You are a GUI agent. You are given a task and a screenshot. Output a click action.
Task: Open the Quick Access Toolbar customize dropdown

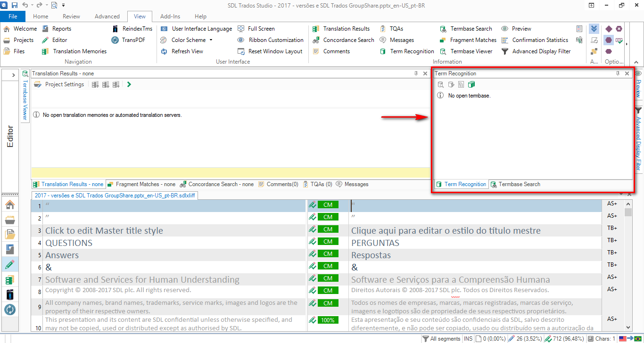(x=64, y=5)
